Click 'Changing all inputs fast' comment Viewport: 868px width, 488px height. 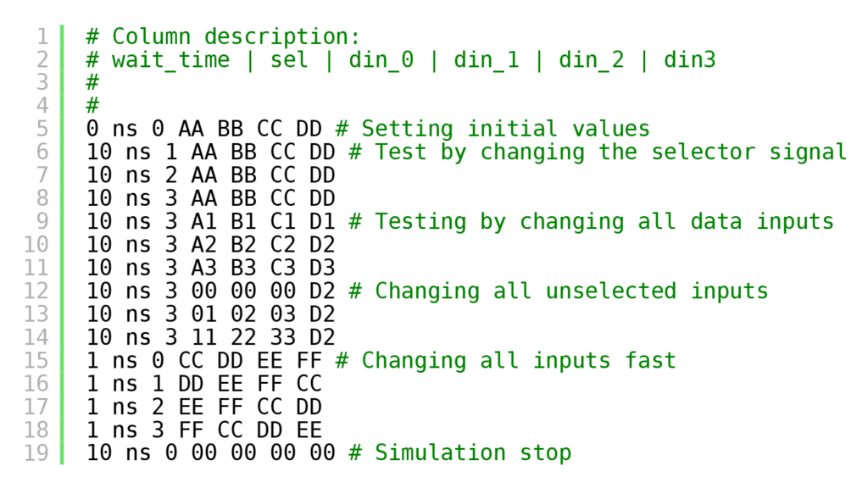coord(519,361)
